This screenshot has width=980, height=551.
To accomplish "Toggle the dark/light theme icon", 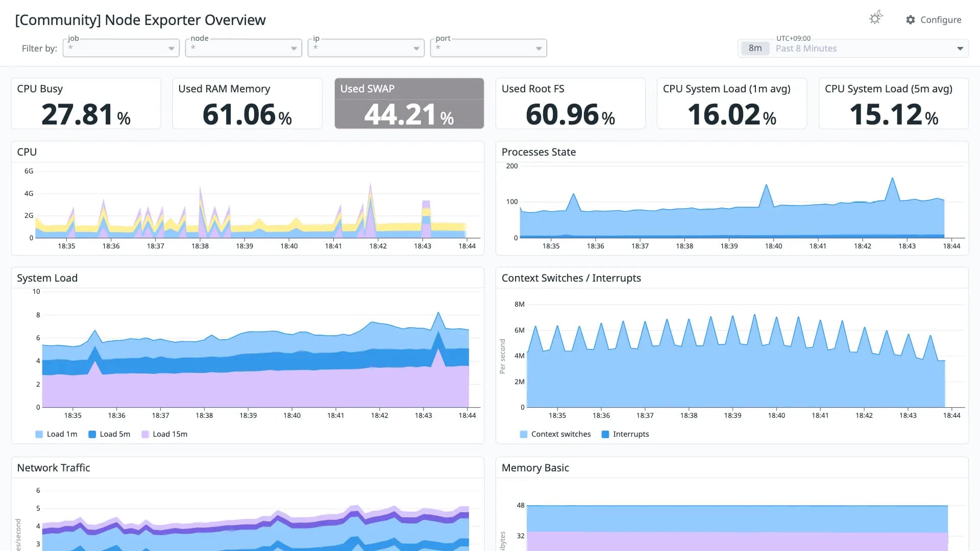I will 876,18.
